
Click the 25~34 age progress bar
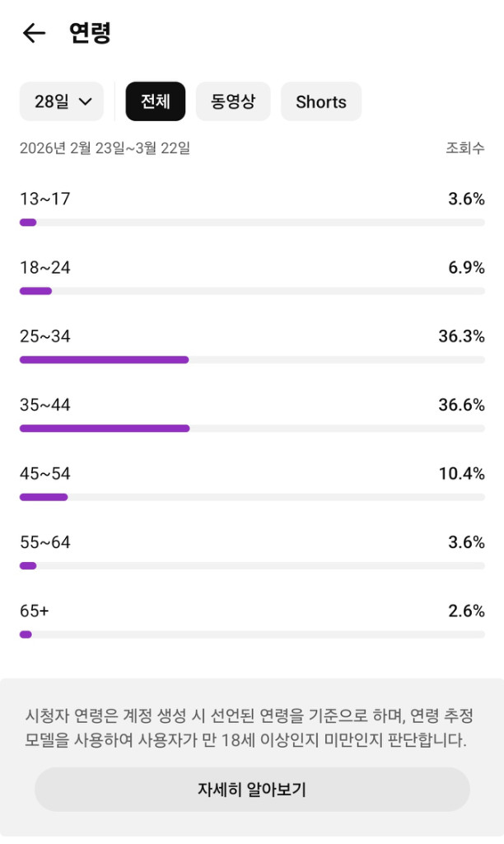click(x=252, y=360)
